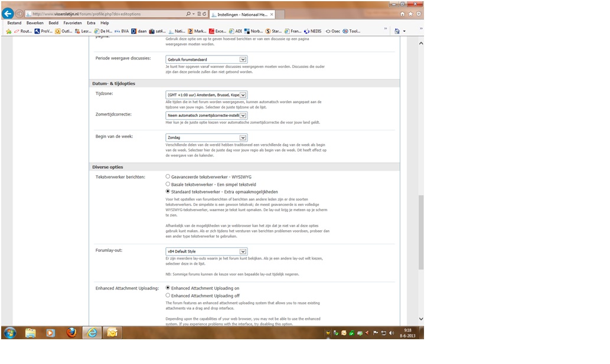Click the Windows Start button
Image resolution: width=610 pixels, height=364 pixels.
tap(10, 332)
